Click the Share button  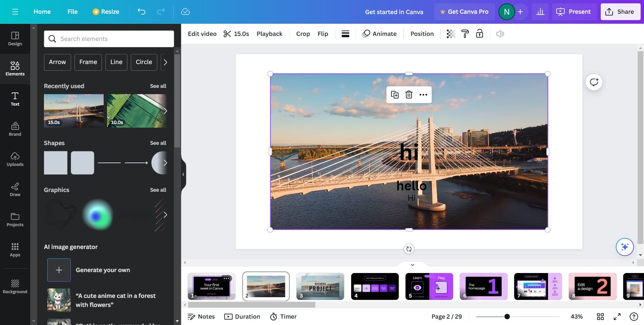point(620,12)
